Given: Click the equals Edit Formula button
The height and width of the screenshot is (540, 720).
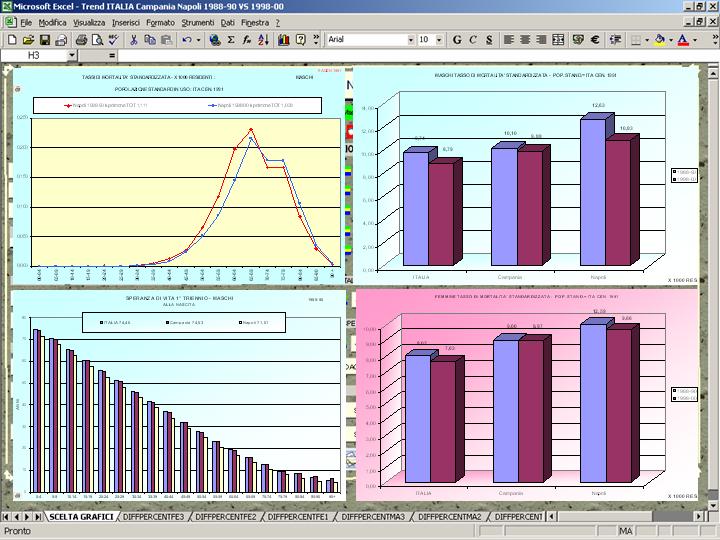Looking at the screenshot, I should [112, 56].
